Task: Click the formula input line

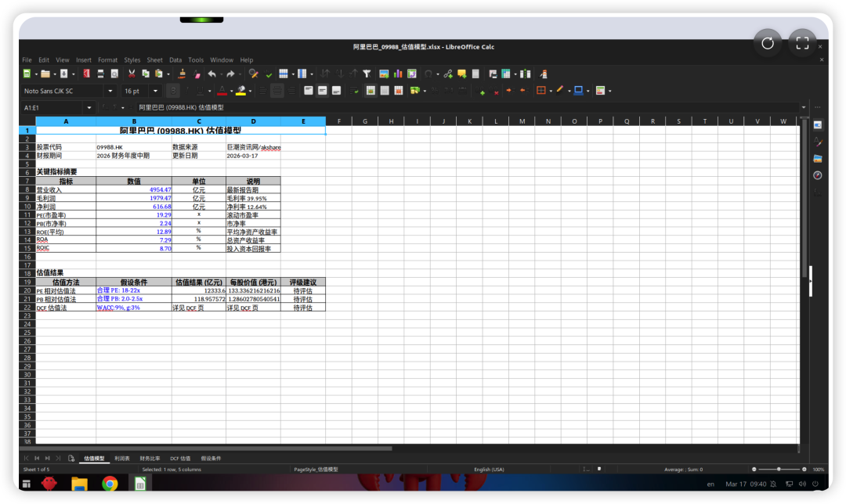Action: point(467,107)
